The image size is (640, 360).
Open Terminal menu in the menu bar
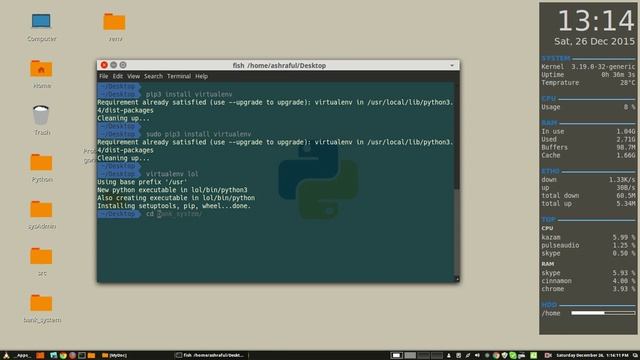pos(179,76)
